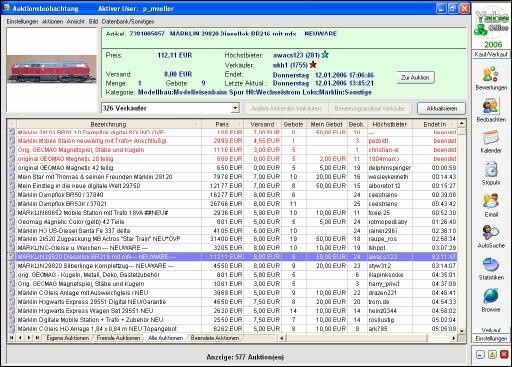
Task: Click the horizontal scrollbar left arrow
Action: point(282,338)
